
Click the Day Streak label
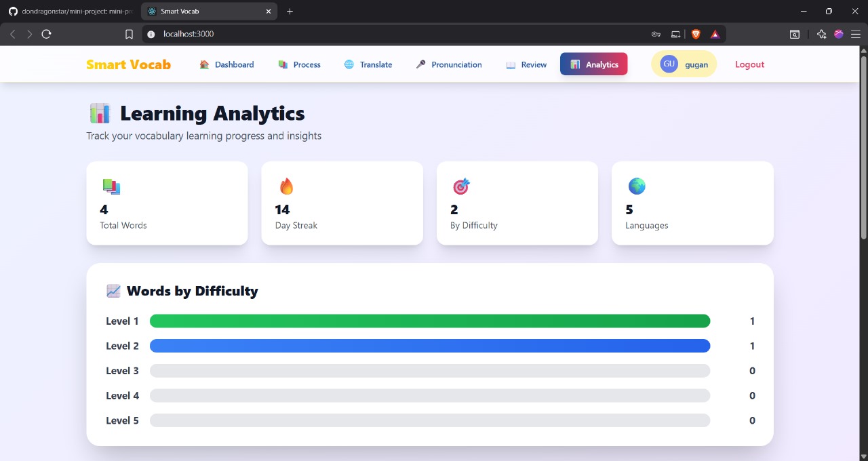(x=296, y=225)
